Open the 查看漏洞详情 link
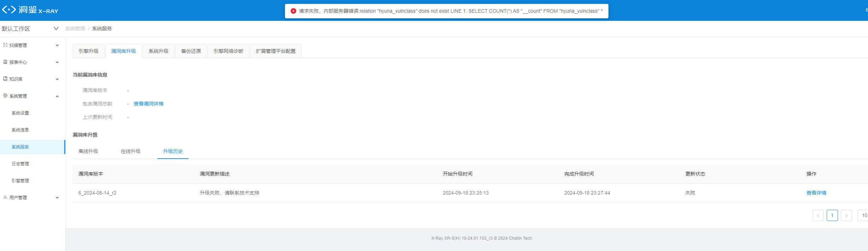Screen dimensions: 868x251 148,104
